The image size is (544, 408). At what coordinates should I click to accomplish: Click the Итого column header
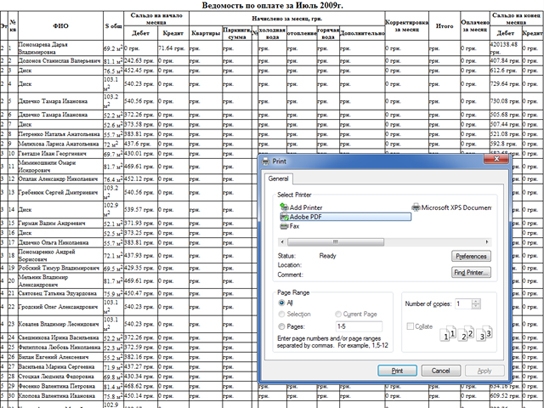coord(444,26)
